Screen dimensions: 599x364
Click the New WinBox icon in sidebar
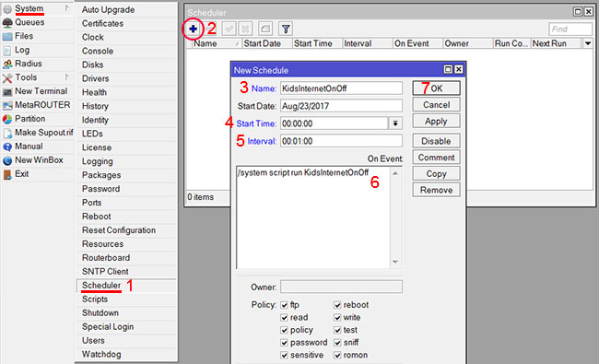point(7,160)
